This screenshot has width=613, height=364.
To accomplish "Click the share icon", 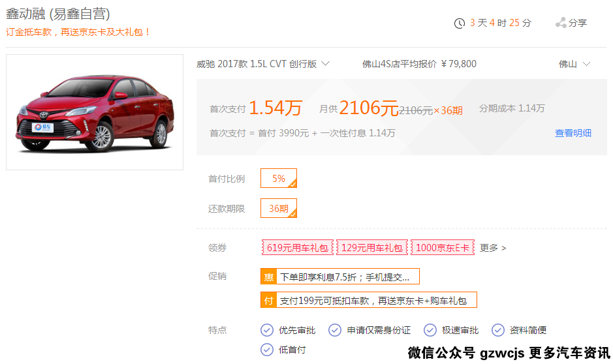I will (561, 23).
